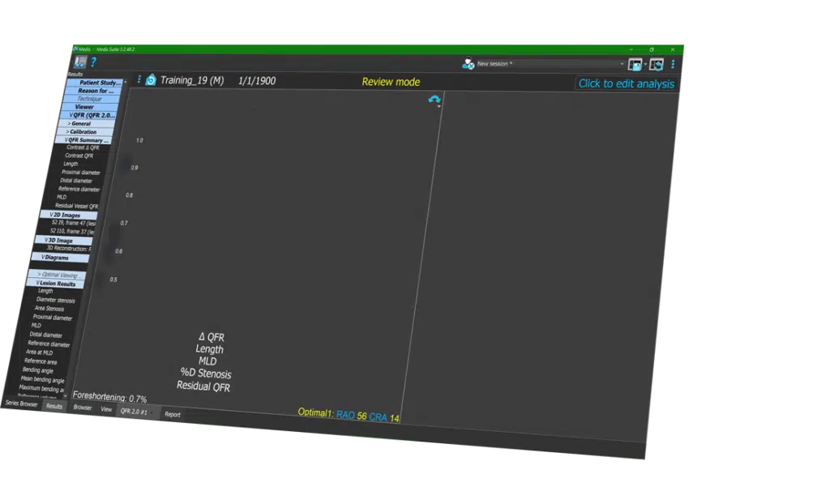The width and height of the screenshot is (830, 504).
Task: Expand the Calibration section
Action: (x=83, y=131)
